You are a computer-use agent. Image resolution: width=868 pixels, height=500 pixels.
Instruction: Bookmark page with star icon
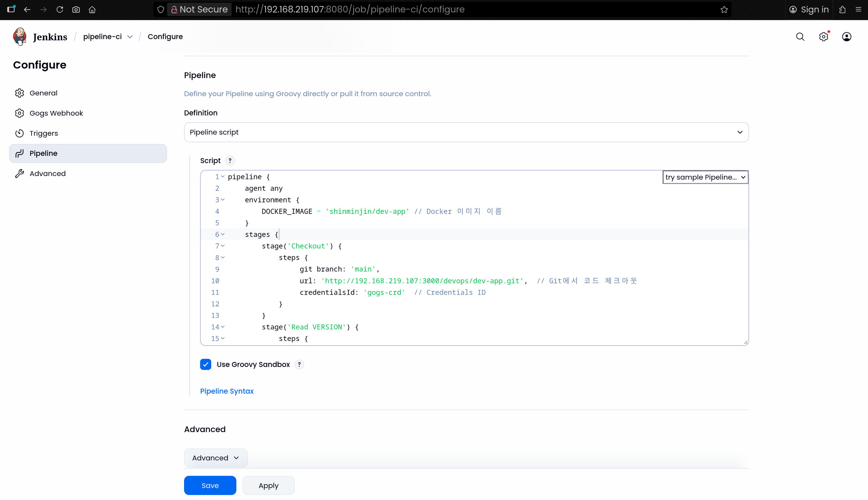tap(724, 10)
